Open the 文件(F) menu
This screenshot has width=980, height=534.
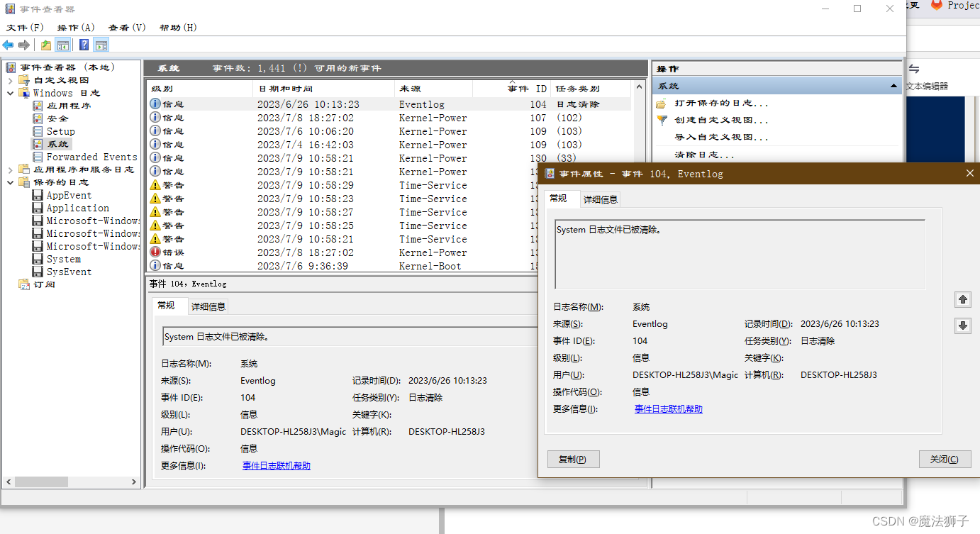click(25, 28)
